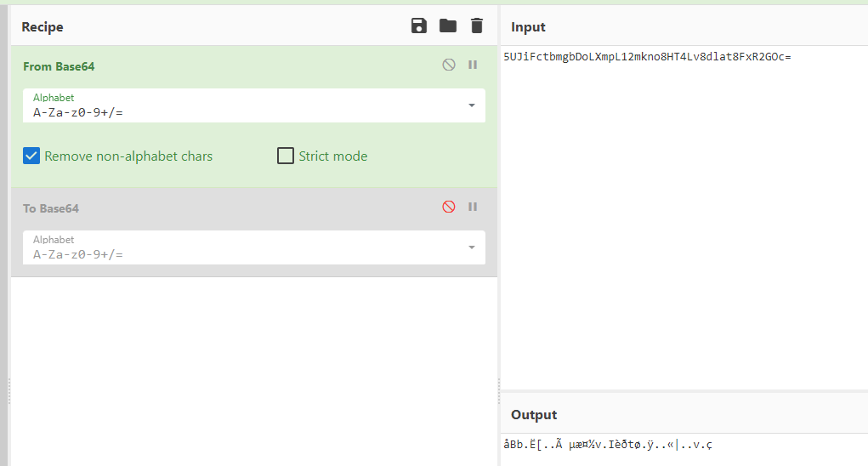The image size is (868, 466).
Task: Disable the From Base64 operation
Action: tap(449, 65)
